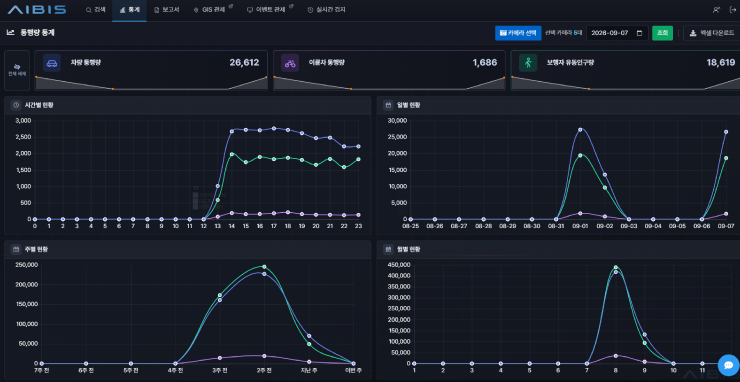Image resolution: width=740 pixels, height=382 pixels.
Task: Open the 검색 search menu
Action: coord(96,9)
